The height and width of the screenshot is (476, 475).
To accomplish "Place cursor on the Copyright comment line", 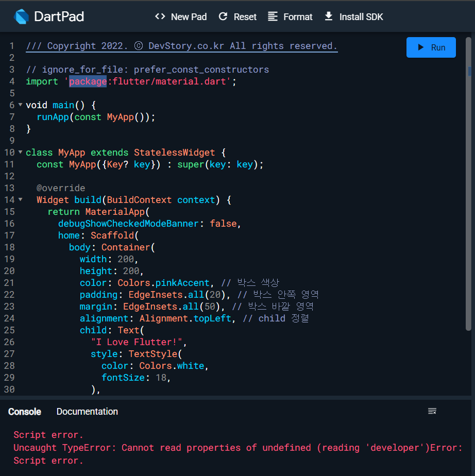I will coord(181,46).
